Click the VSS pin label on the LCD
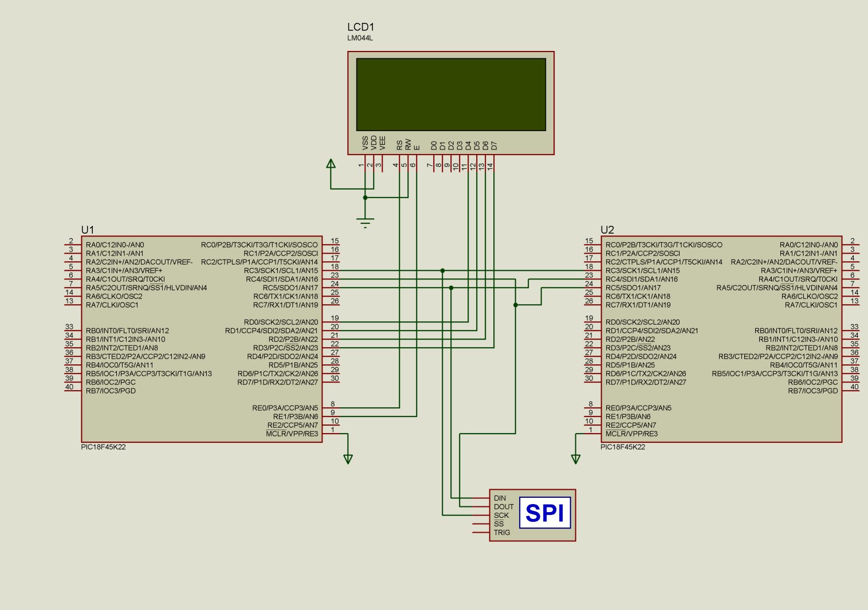The width and height of the screenshot is (868, 610). tap(366, 143)
